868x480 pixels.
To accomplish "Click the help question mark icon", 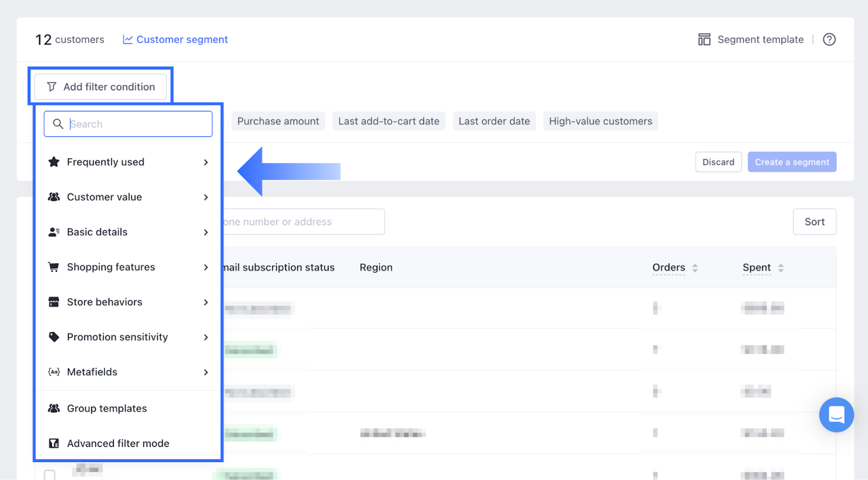I will click(x=829, y=40).
